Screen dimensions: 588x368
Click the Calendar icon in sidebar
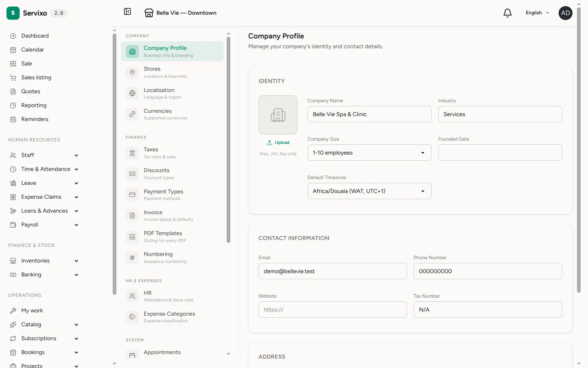13,50
